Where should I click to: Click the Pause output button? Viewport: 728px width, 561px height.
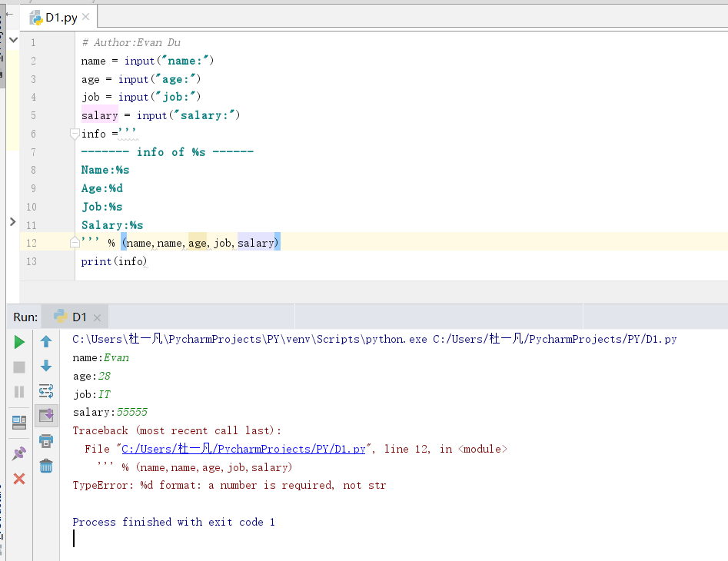pos(19,392)
